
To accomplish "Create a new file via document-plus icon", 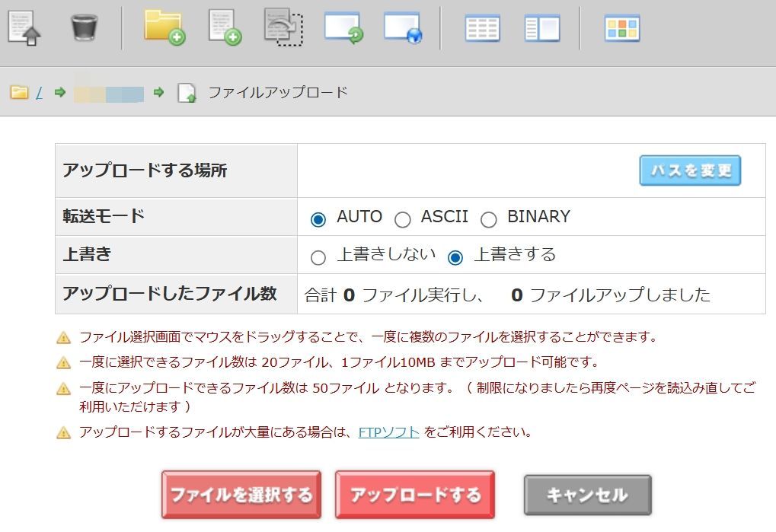I will pos(225,27).
